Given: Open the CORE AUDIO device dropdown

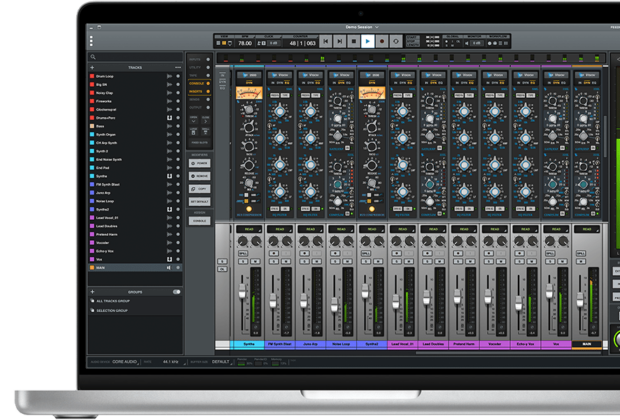Looking at the screenshot, I should (x=125, y=362).
